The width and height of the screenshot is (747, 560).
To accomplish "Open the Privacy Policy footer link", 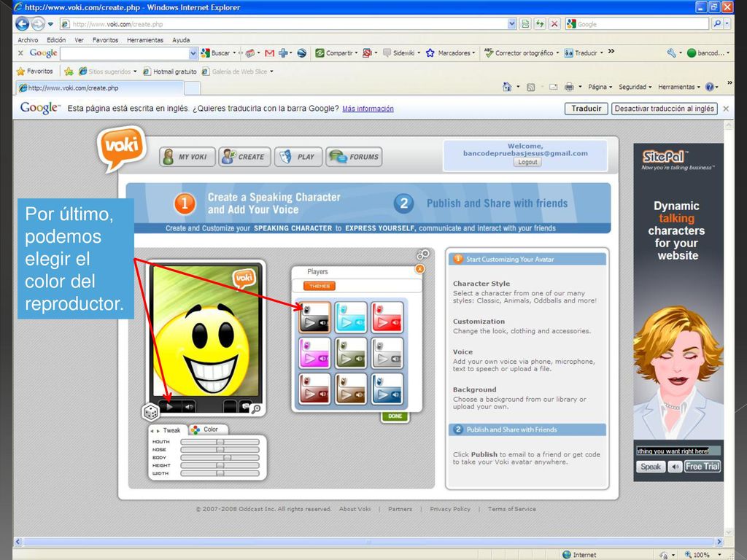I will pos(449,509).
